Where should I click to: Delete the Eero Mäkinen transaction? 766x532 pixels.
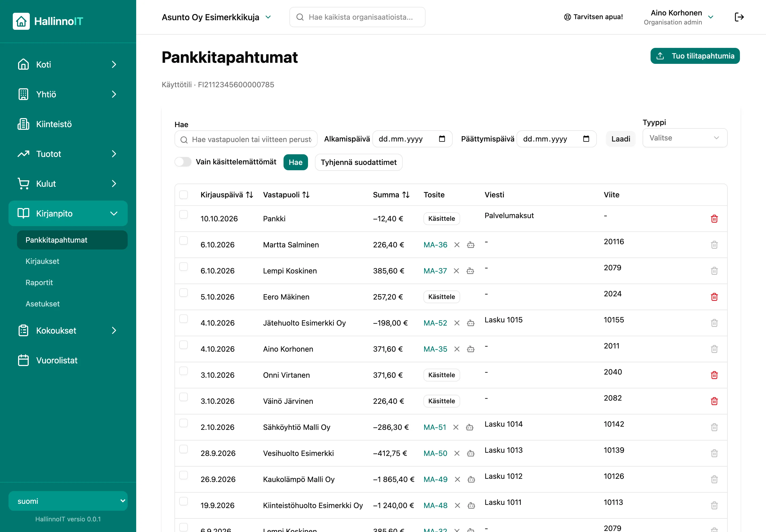[x=714, y=297]
